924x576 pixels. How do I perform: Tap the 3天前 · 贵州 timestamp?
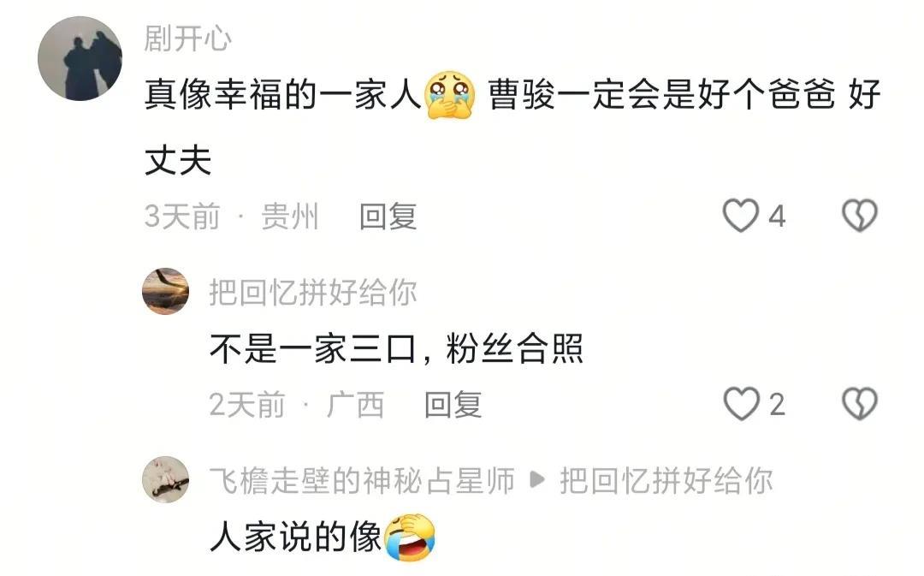[232, 217]
